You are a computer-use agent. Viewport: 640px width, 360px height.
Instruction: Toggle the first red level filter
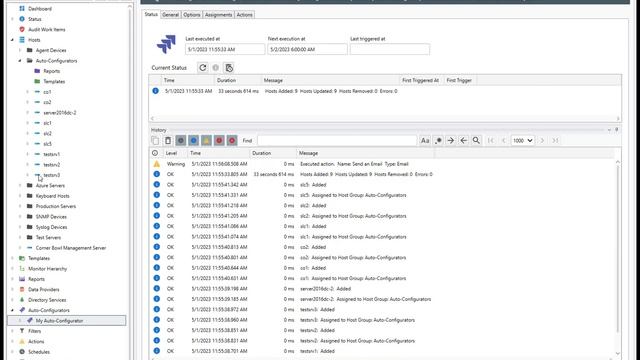pyautogui.click(x=219, y=140)
